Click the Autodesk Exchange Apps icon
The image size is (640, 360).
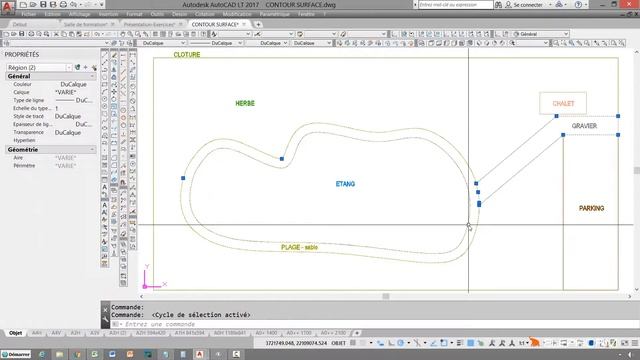pos(559,5)
